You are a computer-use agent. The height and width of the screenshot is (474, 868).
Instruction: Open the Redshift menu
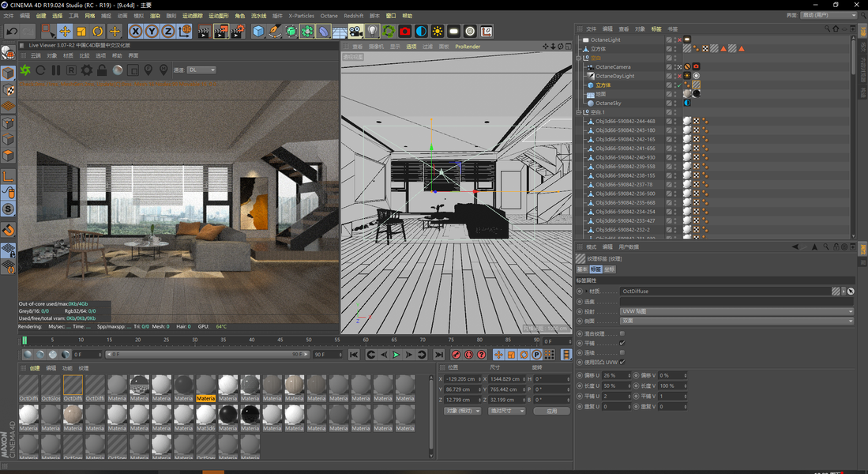[354, 16]
